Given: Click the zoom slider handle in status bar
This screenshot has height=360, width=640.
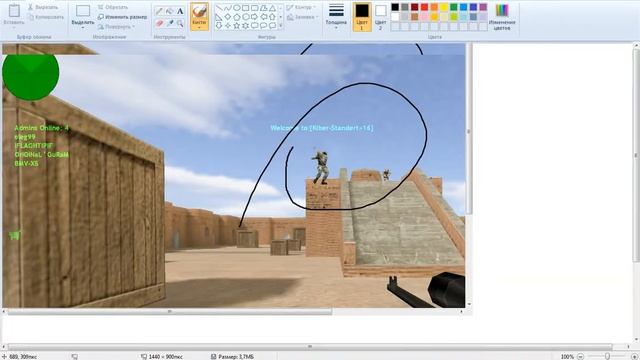Looking at the screenshot, I should point(607,356).
